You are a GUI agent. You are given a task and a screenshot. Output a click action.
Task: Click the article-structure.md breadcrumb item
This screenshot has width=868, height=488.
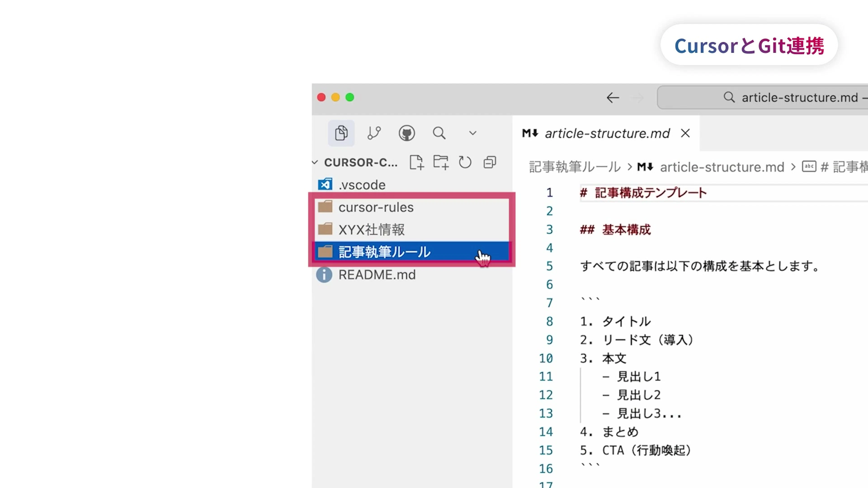tap(722, 167)
